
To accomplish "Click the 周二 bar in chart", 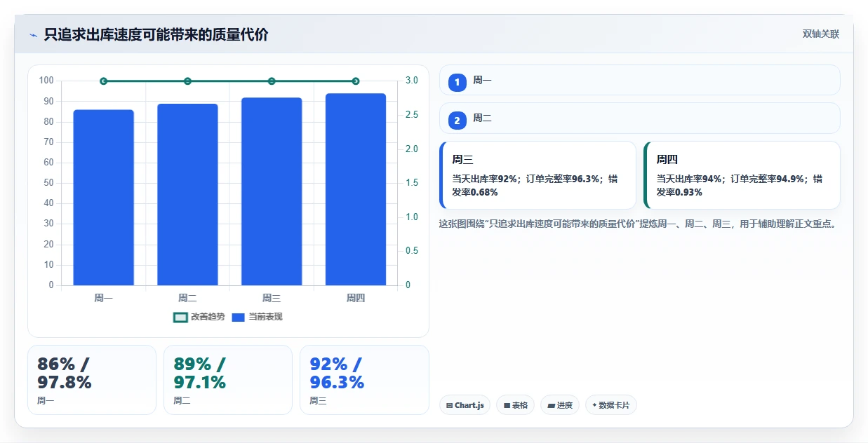I will coord(187,195).
